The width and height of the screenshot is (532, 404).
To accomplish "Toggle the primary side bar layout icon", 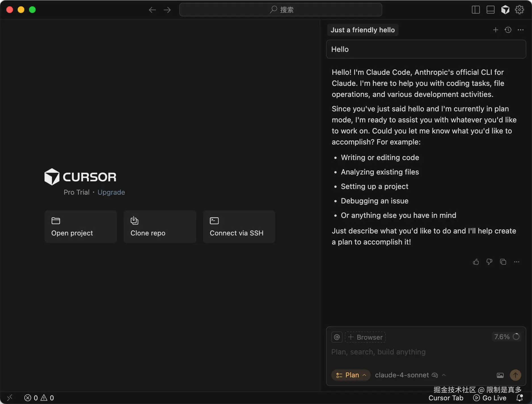I will coord(476,9).
